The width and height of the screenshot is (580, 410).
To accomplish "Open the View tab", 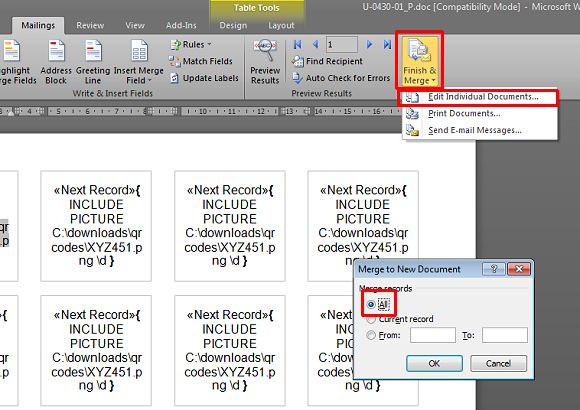I will (x=135, y=26).
